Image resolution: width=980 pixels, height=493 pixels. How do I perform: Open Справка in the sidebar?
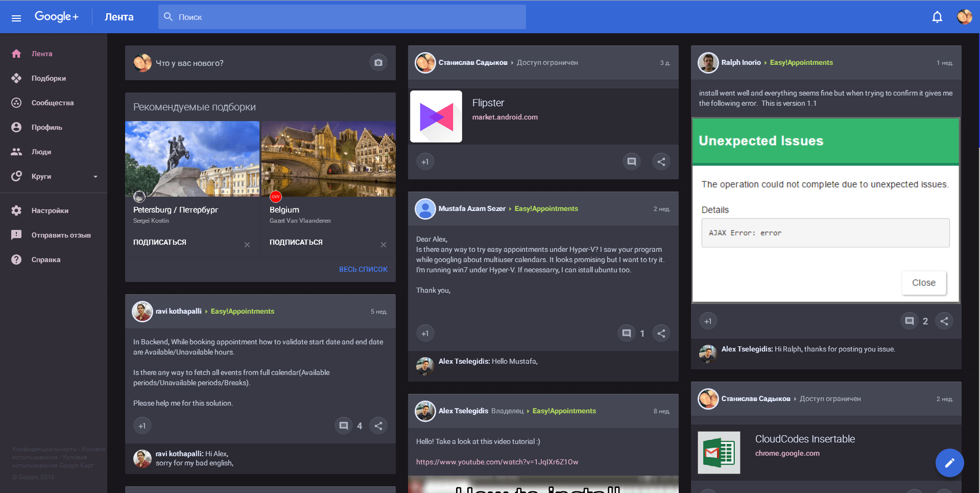coord(54,260)
